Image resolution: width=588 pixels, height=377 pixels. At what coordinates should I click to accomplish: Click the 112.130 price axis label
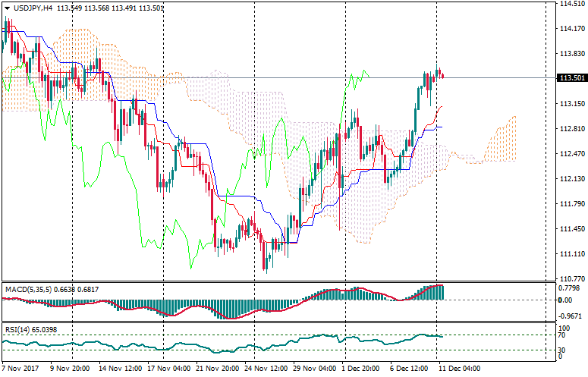point(571,179)
